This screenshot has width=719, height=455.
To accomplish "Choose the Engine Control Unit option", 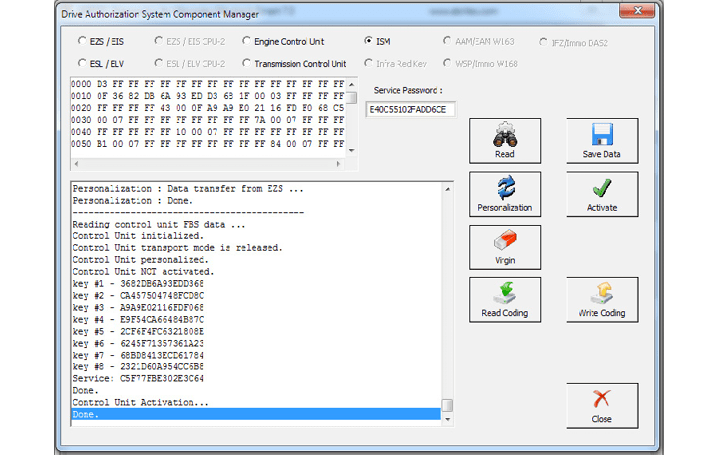I will [x=246, y=42].
